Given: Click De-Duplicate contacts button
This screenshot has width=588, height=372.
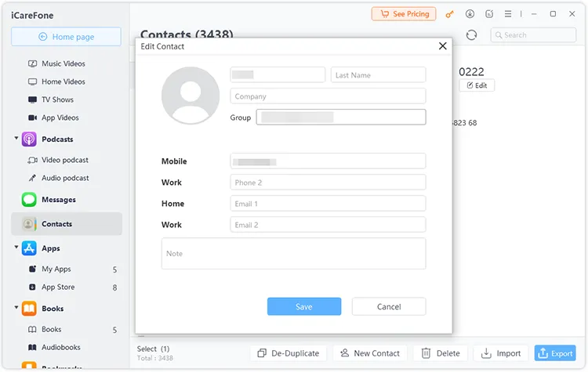Looking at the screenshot, I should (x=288, y=353).
